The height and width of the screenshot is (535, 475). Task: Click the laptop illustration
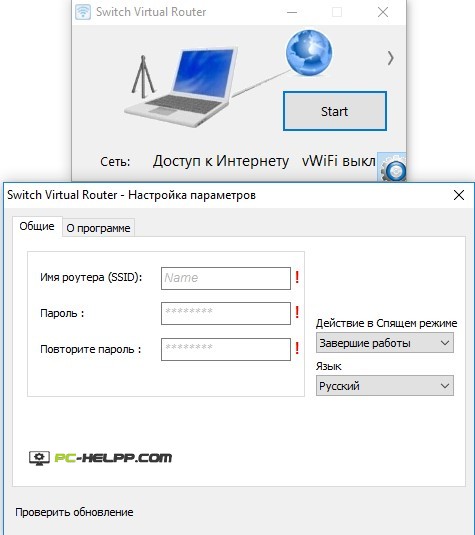coord(181,87)
